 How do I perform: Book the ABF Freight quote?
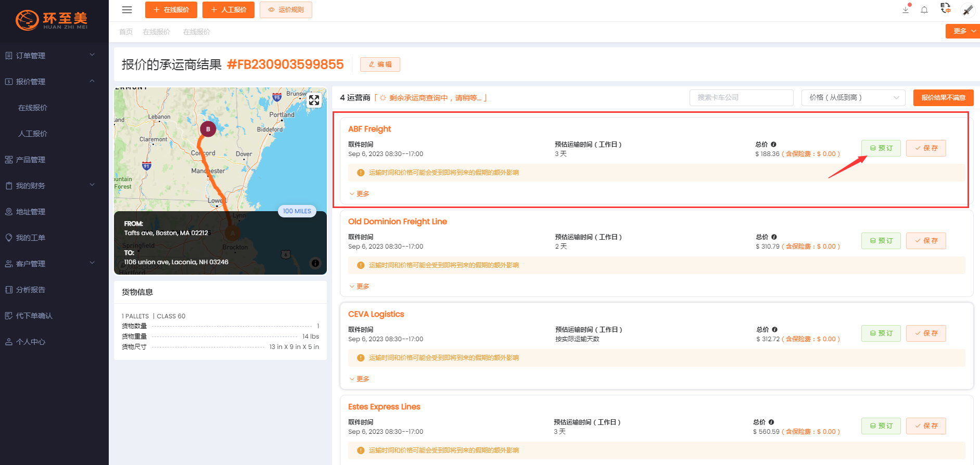pyautogui.click(x=881, y=148)
